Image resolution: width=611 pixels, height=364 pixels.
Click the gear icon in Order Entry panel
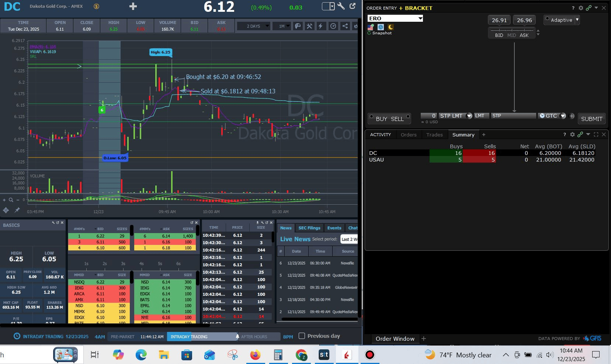click(x=581, y=8)
